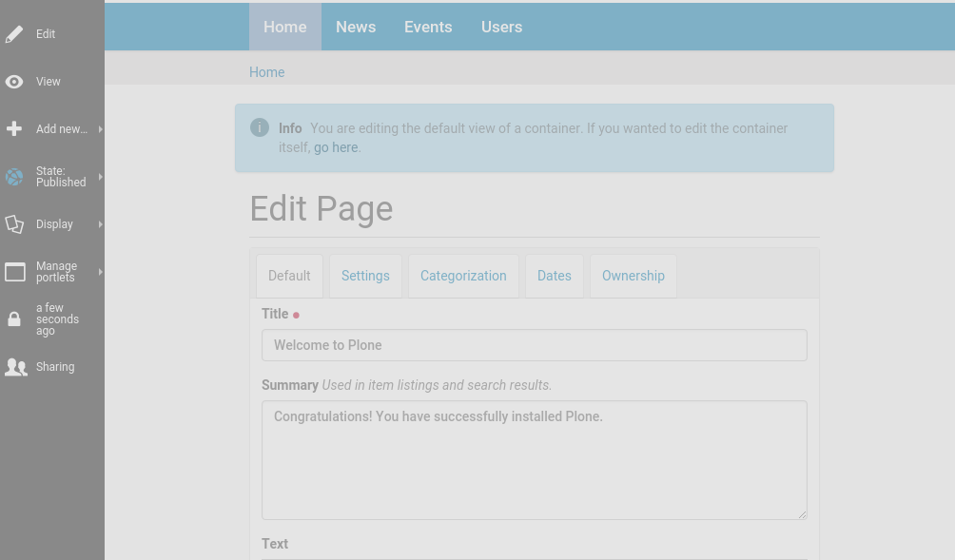Expand the Display submenu arrow

coord(100,224)
